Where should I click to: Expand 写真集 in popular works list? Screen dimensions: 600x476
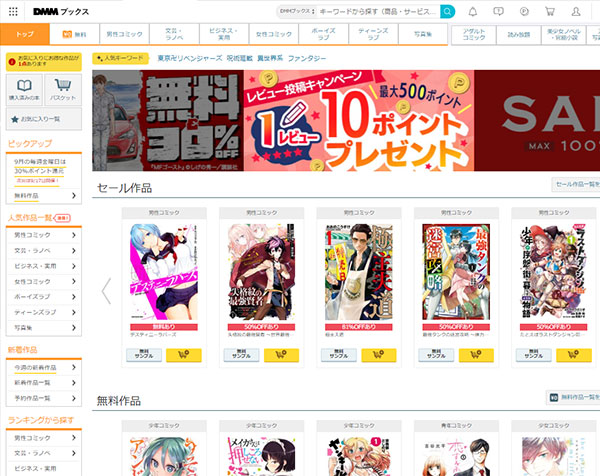44,328
